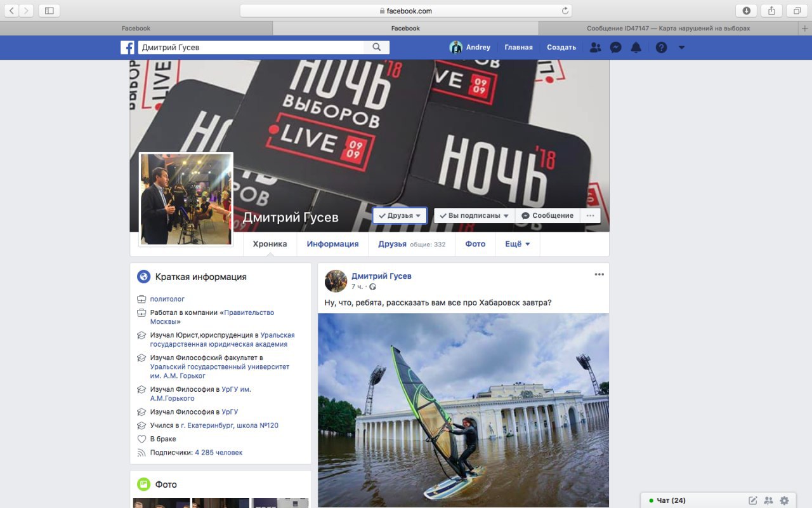This screenshot has height=508, width=812.
Task: Click the В браке text
Action: point(163,439)
